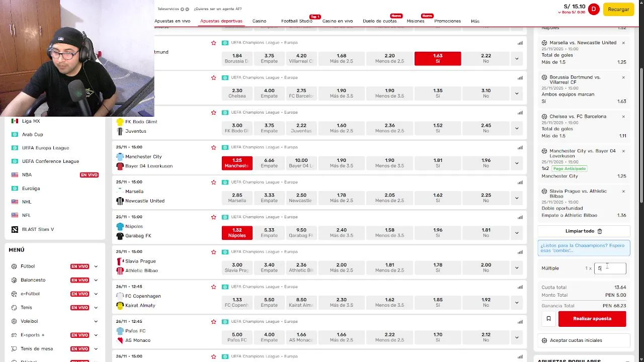Favorite the Nápoles vs Qarabag FK match star
The height and width of the screenshot is (362, 644).
213,217
